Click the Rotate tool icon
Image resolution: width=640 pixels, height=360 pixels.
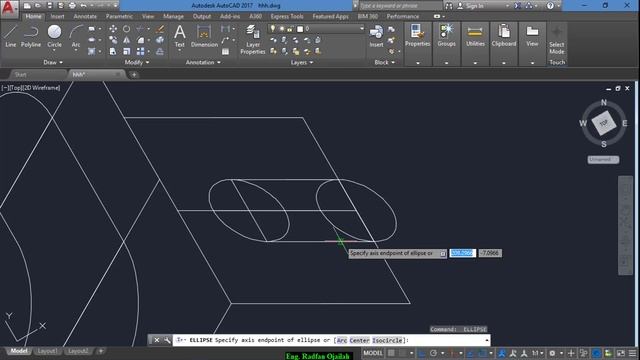(127, 29)
